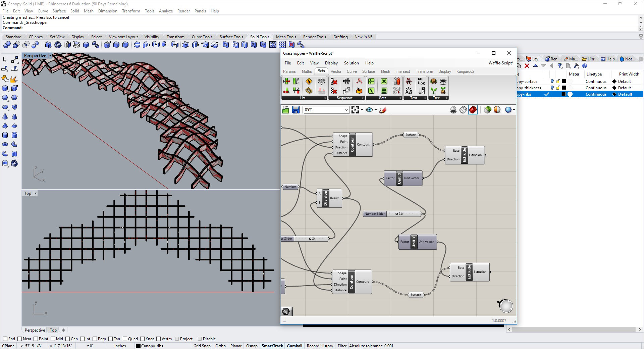Enable the Mid osnap checkbox
This screenshot has width=644, height=349.
tap(53, 339)
